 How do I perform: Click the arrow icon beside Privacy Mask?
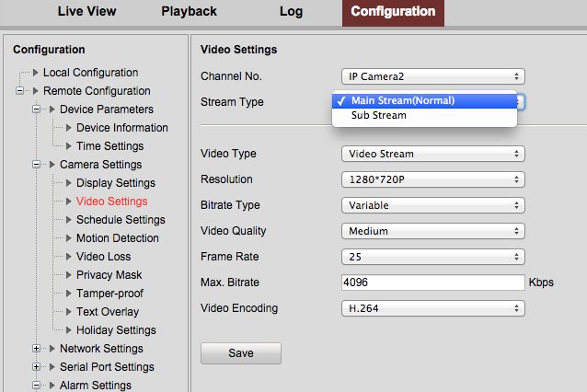pyautogui.click(x=68, y=275)
